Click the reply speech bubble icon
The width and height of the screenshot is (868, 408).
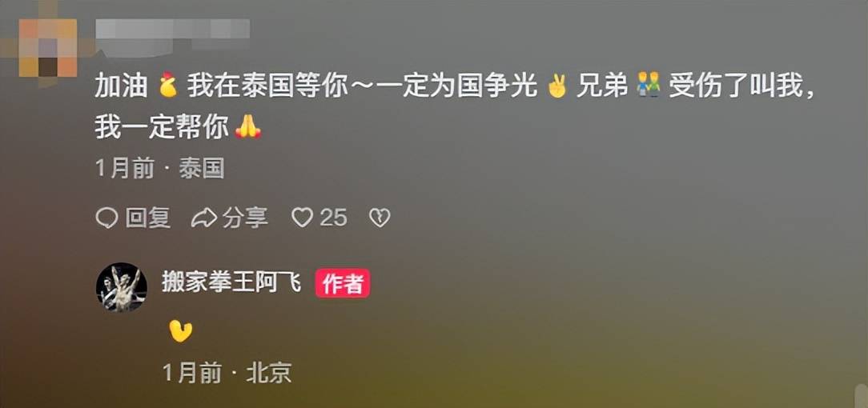106,218
